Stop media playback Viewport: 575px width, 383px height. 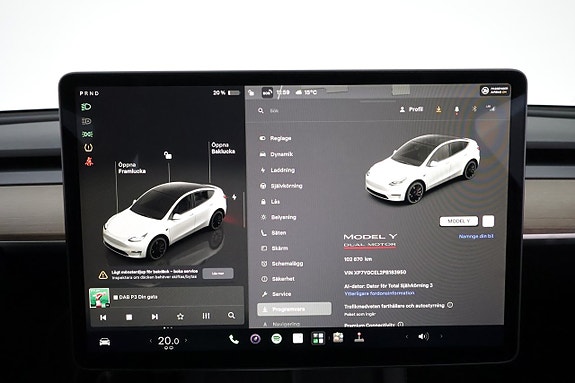coord(129,317)
